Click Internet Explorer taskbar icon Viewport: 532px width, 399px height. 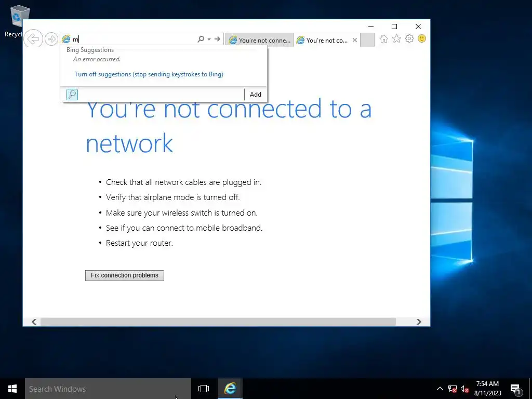[x=230, y=389]
